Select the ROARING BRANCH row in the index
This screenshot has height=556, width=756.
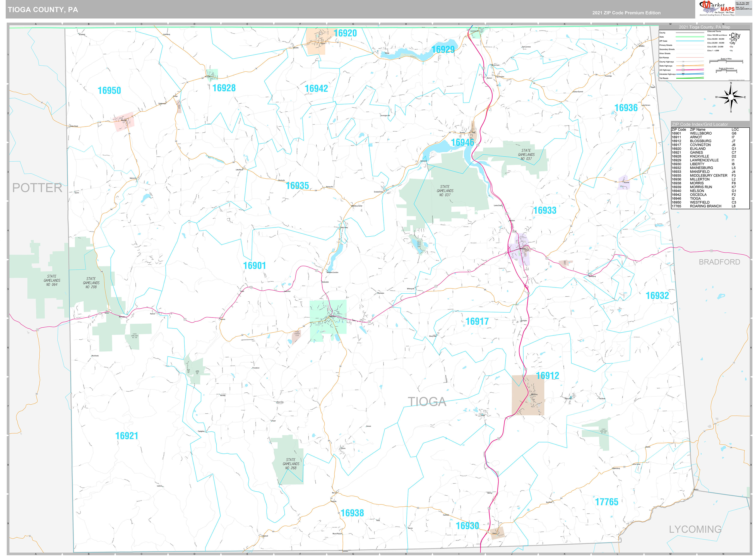point(710,206)
